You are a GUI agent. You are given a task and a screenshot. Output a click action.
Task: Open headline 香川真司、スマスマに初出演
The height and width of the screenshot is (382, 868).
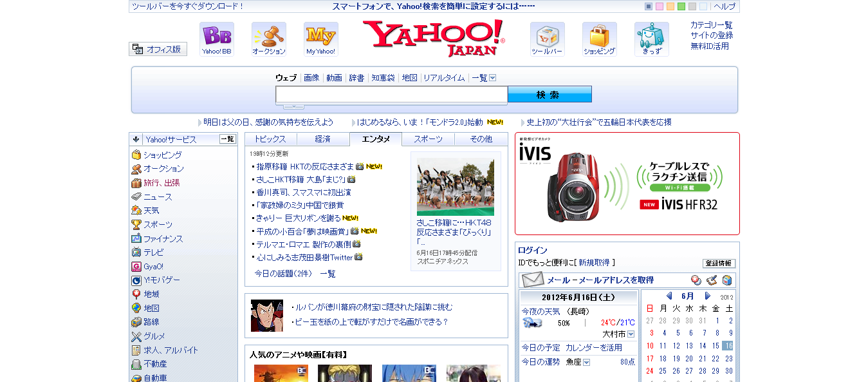pyautogui.click(x=304, y=193)
